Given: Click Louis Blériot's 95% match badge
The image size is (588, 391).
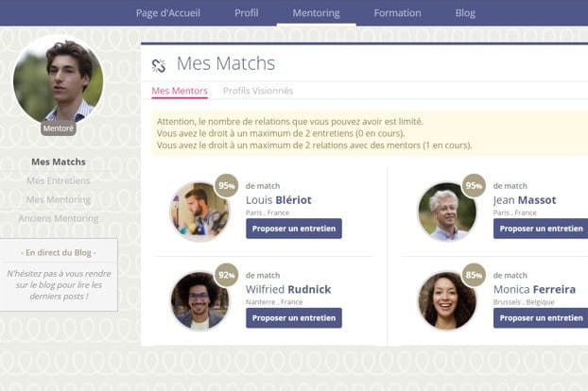Looking at the screenshot, I should (x=226, y=186).
